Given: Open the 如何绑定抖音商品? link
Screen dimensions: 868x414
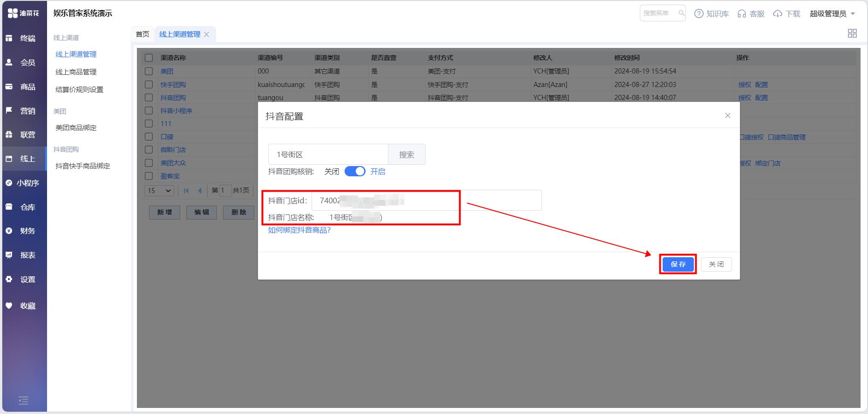Looking at the screenshot, I should [299, 230].
